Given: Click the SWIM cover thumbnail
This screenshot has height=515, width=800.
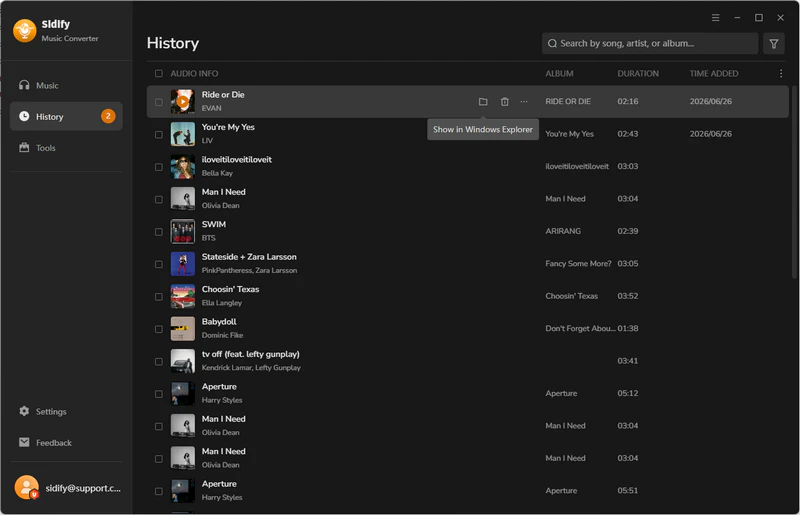Looking at the screenshot, I should (x=183, y=231).
